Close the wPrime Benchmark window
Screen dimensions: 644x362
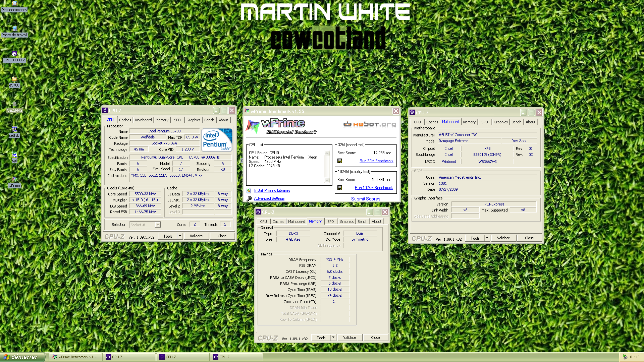point(396,111)
